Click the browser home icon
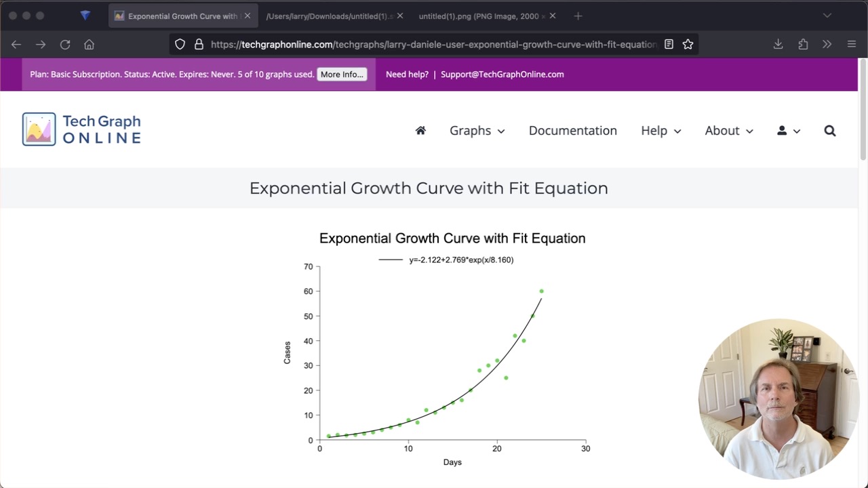868x488 pixels. click(x=89, y=45)
